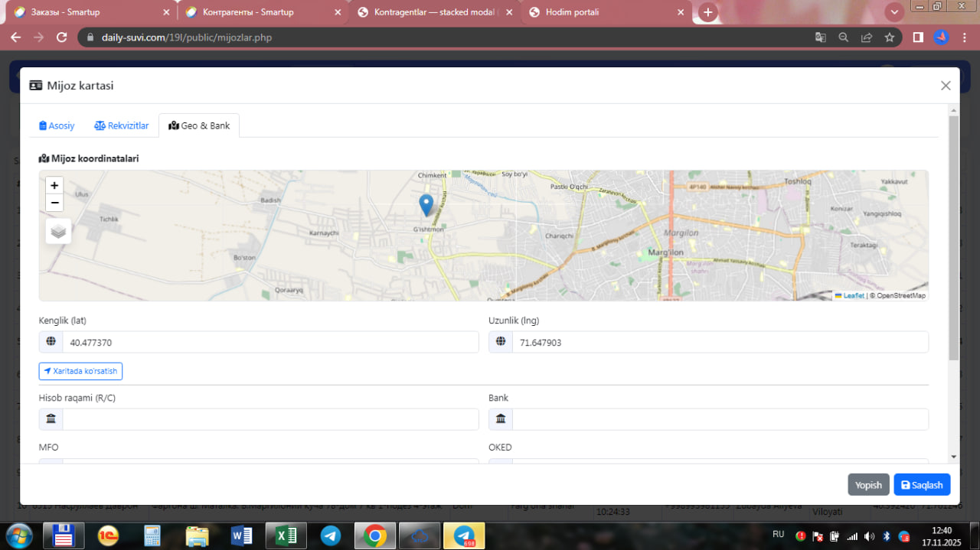Click the bookmark star in address bar
Screen dimensions: 980x550
[x=889, y=37]
